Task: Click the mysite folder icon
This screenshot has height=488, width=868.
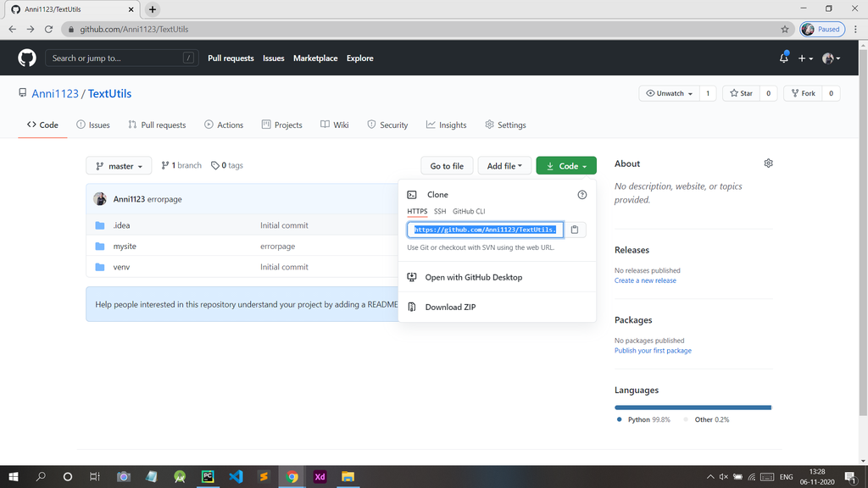Action: coord(100,247)
